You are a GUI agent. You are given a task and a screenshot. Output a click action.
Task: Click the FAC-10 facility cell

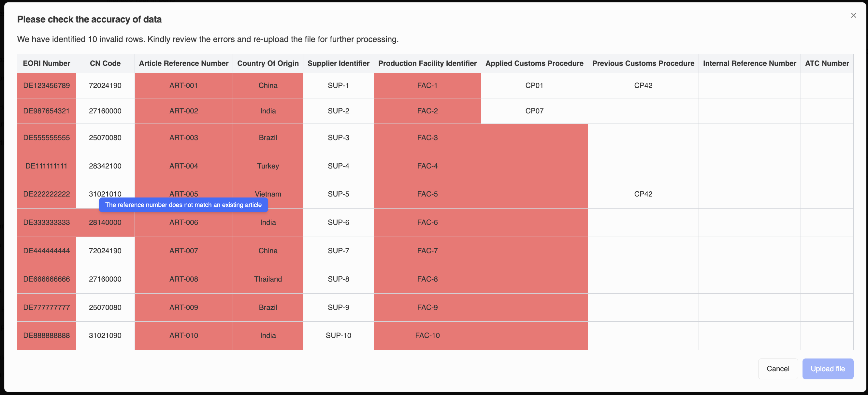(427, 336)
